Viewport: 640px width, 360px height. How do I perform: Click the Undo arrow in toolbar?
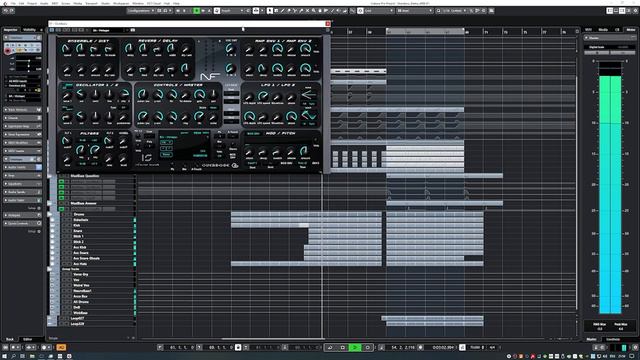tap(6, 11)
